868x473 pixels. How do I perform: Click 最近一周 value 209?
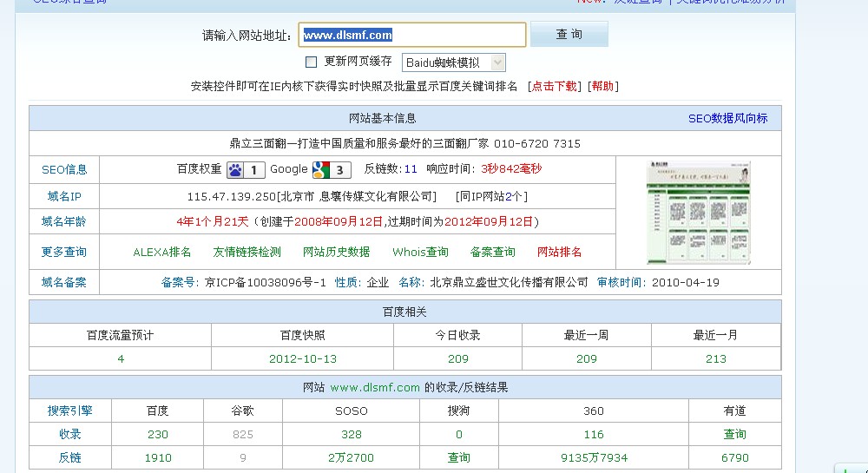[586, 359]
